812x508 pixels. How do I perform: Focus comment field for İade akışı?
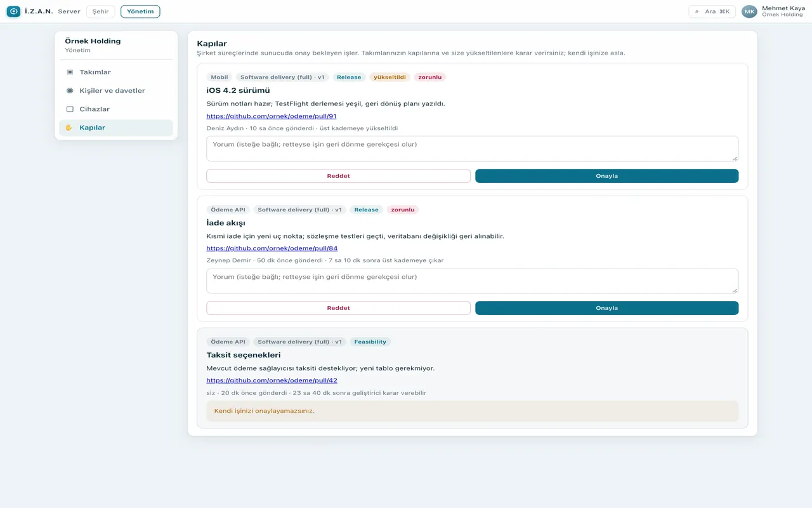click(473, 281)
